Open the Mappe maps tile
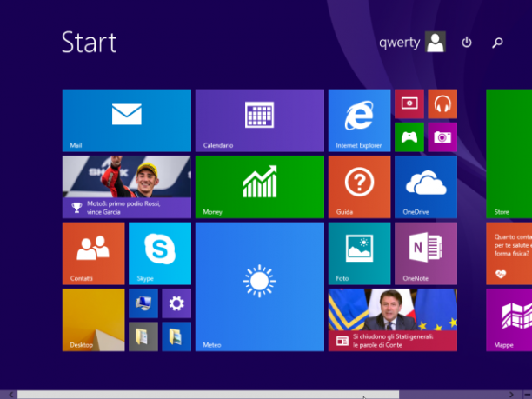532x399 pixels. 509,320
